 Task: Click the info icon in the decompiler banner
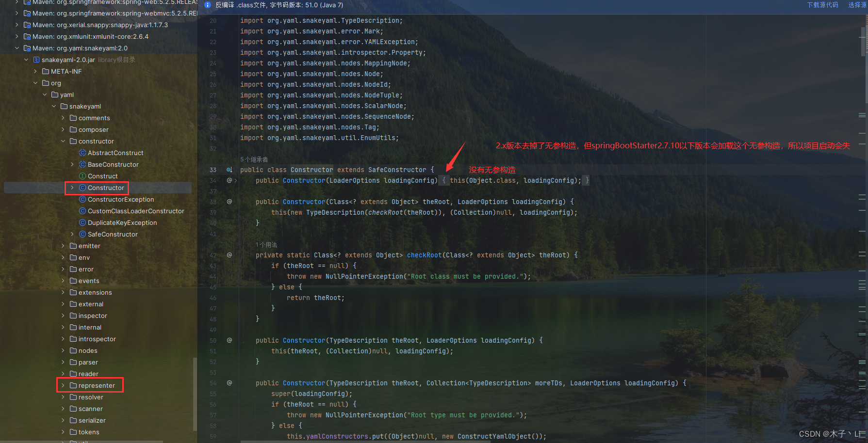click(x=208, y=5)
